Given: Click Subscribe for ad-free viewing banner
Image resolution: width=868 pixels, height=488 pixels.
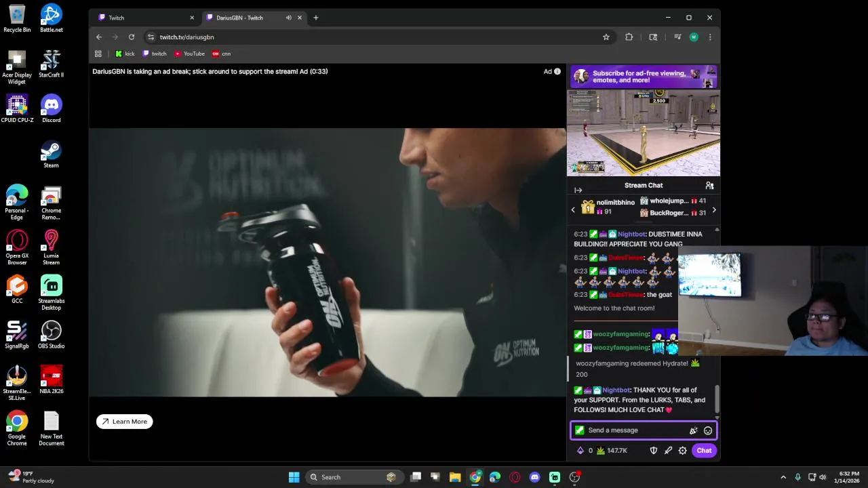Looking at the screenshot, I should coord(644,77).
